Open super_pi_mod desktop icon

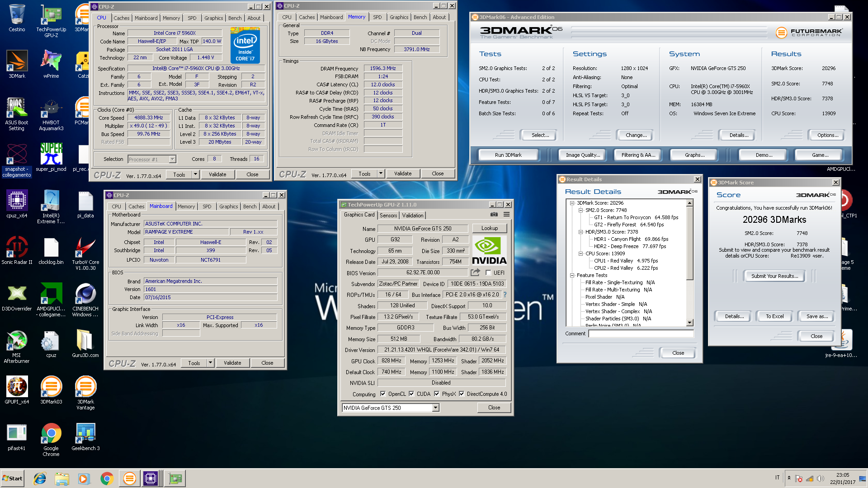(51, 158)
